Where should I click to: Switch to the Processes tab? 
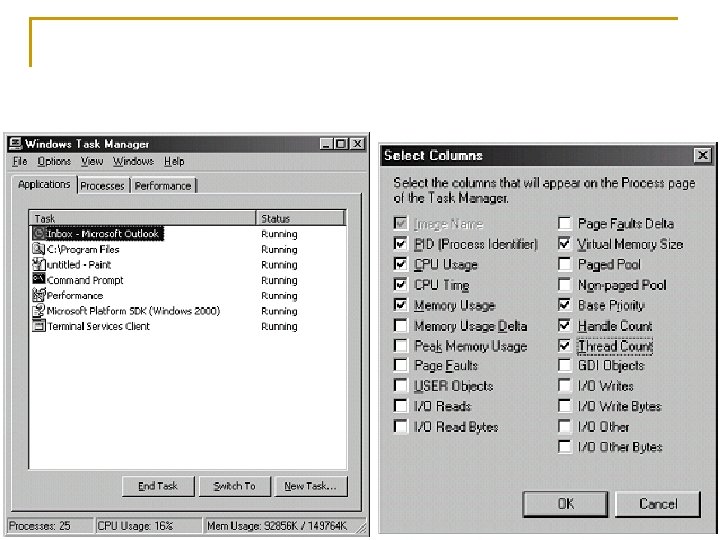coord(102,186)
